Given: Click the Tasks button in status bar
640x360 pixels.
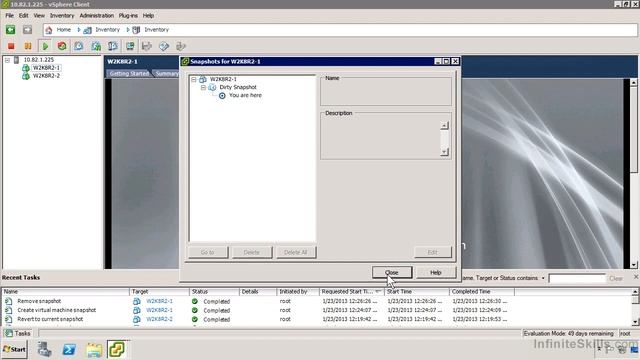Looking at the screenshot, I should click(x=18, y=333).
